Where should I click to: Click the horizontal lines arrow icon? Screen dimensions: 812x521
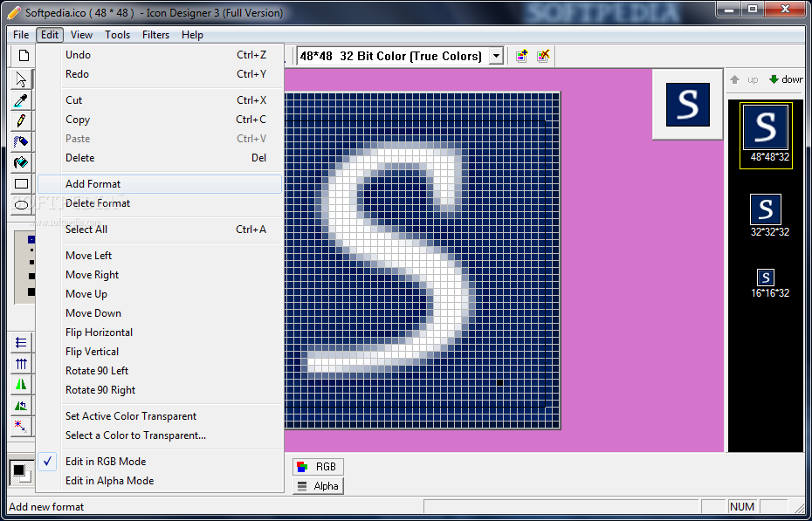click(21, 342)
